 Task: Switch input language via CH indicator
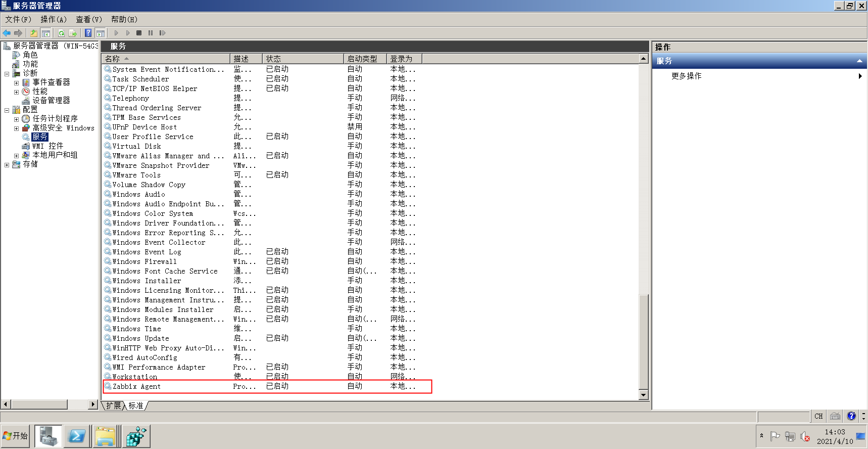coord(818,416)
